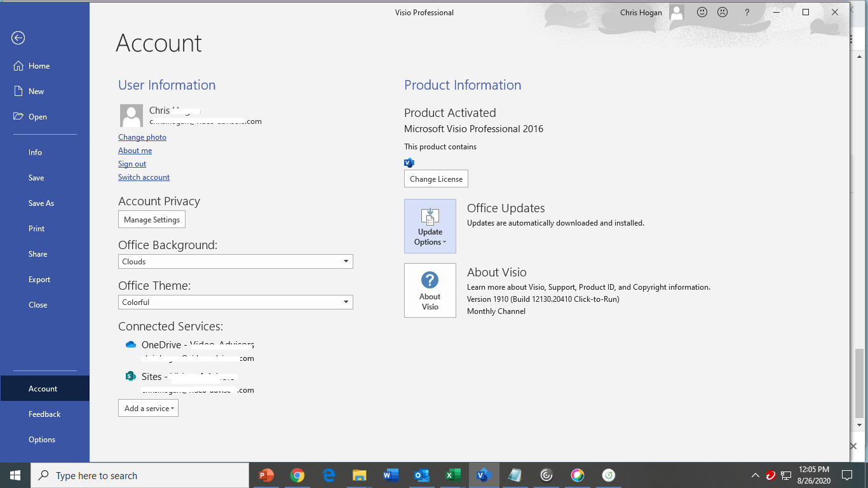Open the Share page

point(44,254)
